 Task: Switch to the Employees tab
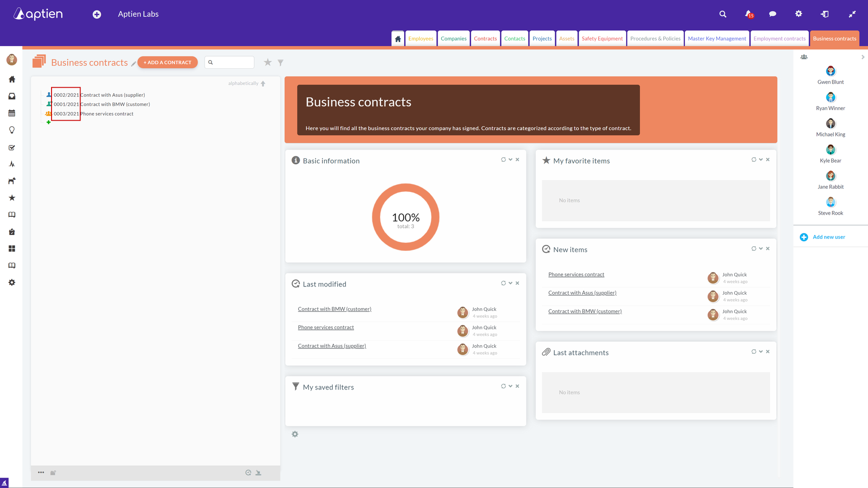pyautogui.click(x=420, y=38)
